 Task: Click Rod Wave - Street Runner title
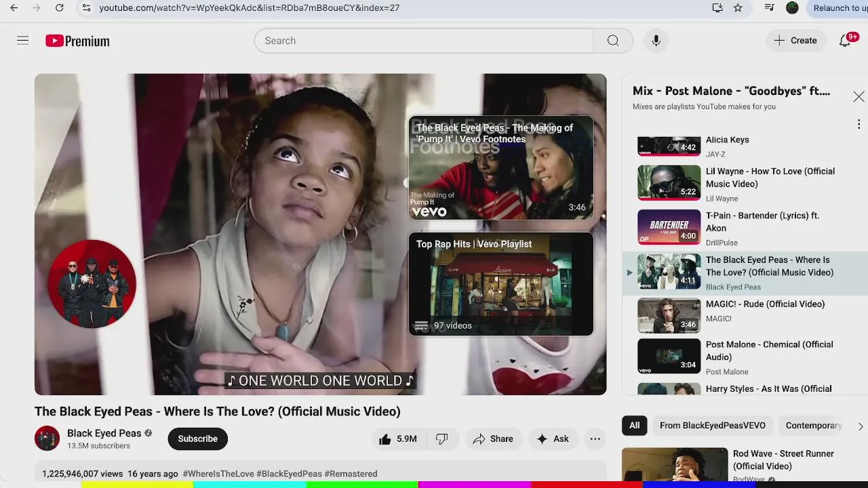[783, 460]
